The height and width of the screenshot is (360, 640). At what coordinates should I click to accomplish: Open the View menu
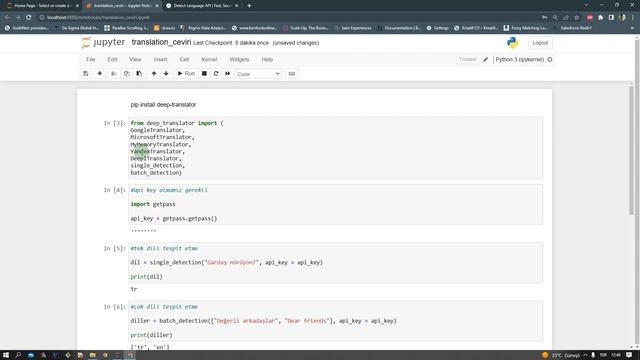click(x=135, y=60)
